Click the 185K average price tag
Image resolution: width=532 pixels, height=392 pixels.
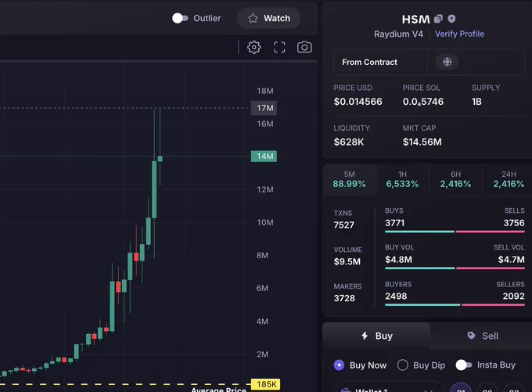point(265,384)
